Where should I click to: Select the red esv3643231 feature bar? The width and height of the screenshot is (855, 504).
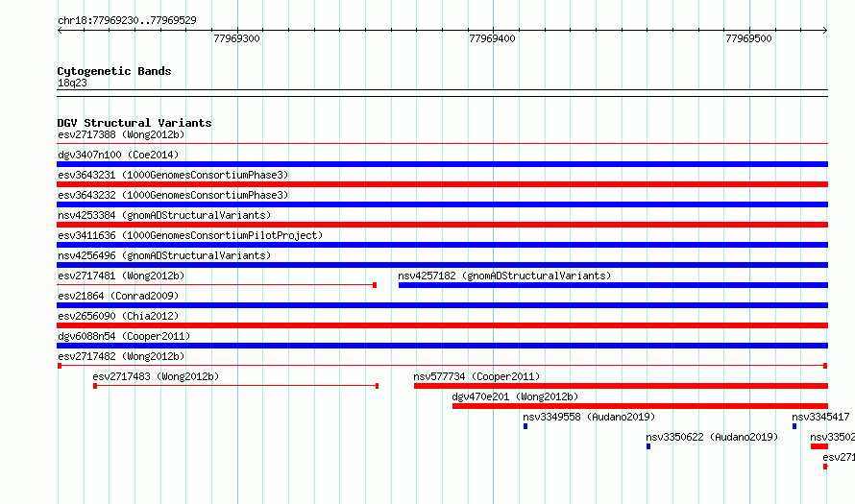click(442, 184)
